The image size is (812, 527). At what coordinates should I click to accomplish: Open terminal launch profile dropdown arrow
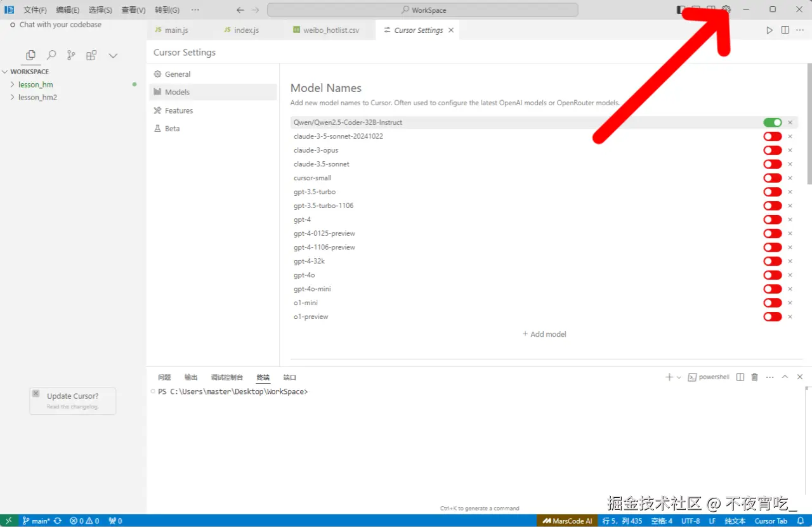pyautogui.click(x=679, y=377)
